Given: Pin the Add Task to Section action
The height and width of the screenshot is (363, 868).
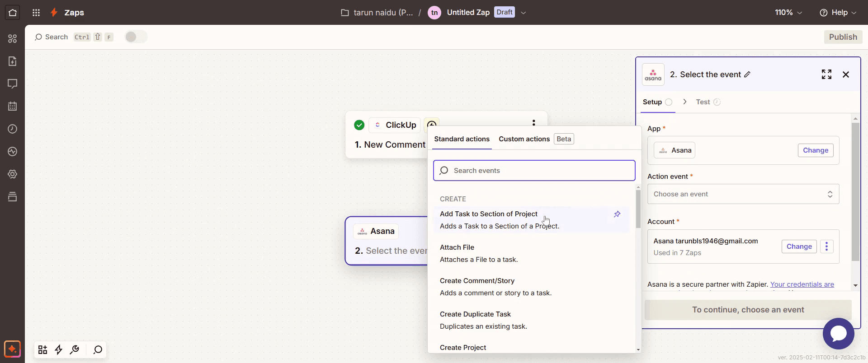Looking at the screenshot, I should 617,214.
